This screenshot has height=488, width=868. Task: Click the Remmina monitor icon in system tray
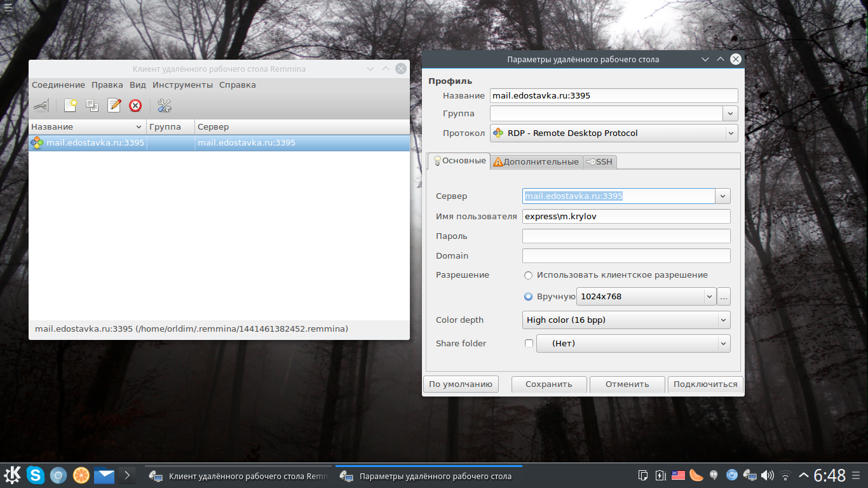(x=750, y=475)
